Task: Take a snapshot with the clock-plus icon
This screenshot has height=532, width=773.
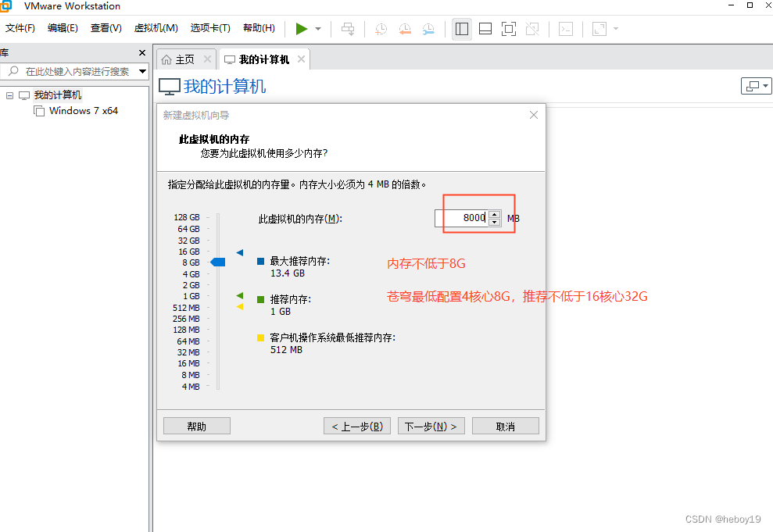Action: pyautogui.click(x=381, y=29)
